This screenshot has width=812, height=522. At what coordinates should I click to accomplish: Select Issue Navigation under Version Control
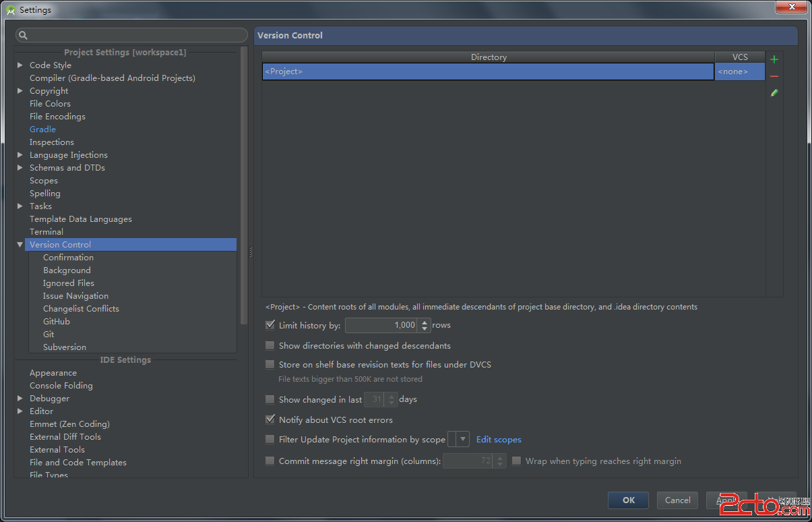[x=75, y=296]
